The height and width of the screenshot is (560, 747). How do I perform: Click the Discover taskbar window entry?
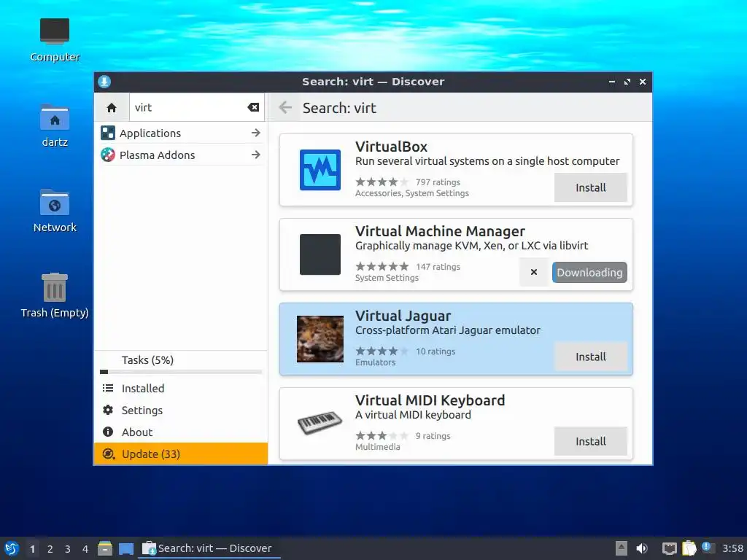(209, 548)
